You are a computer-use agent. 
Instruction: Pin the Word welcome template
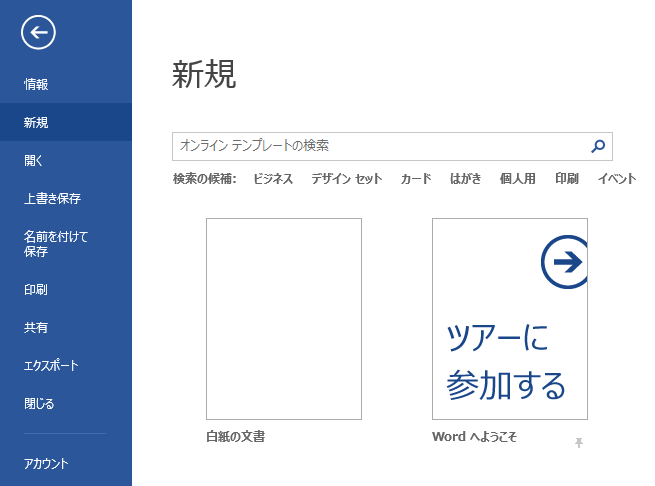tap(579, 442)
